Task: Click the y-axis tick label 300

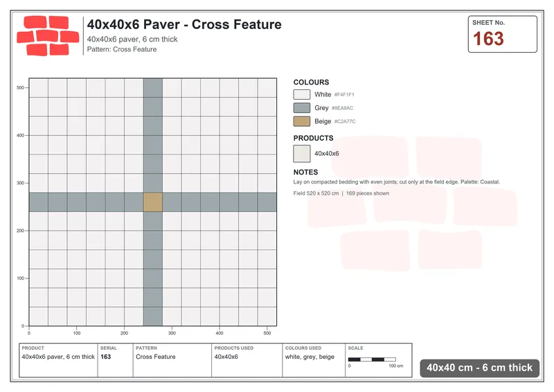Action: click(21, 183)
